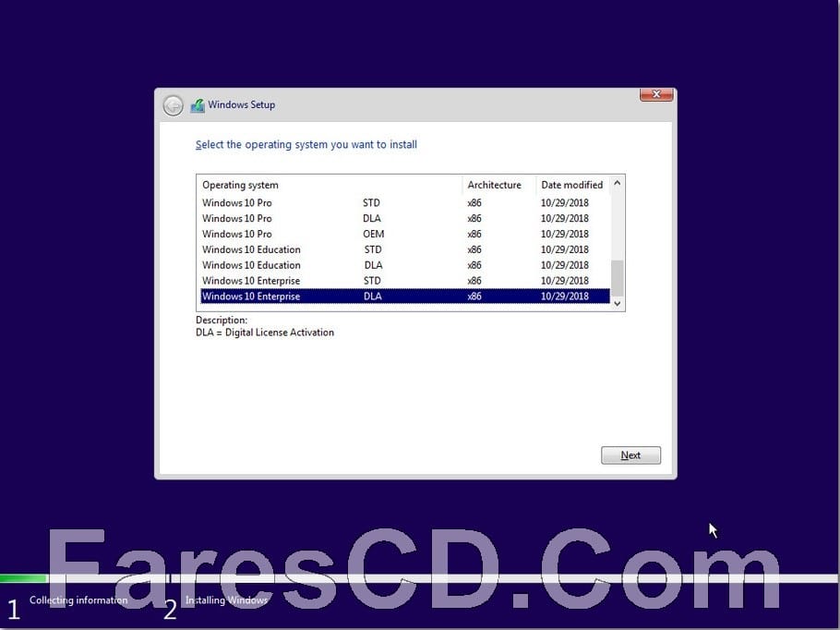
Task: Click the 10/29/2018 date in Enterprise STD row
Action: [x=565, y=281]
